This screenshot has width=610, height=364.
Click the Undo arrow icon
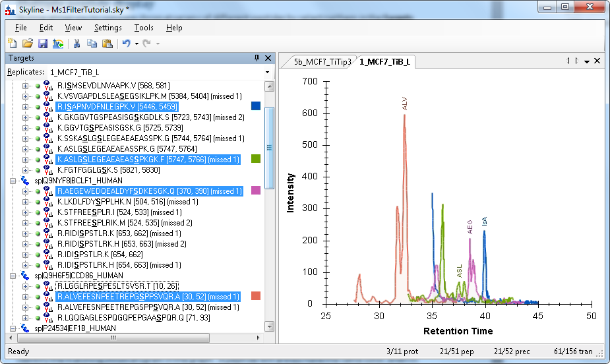(125, 44)
